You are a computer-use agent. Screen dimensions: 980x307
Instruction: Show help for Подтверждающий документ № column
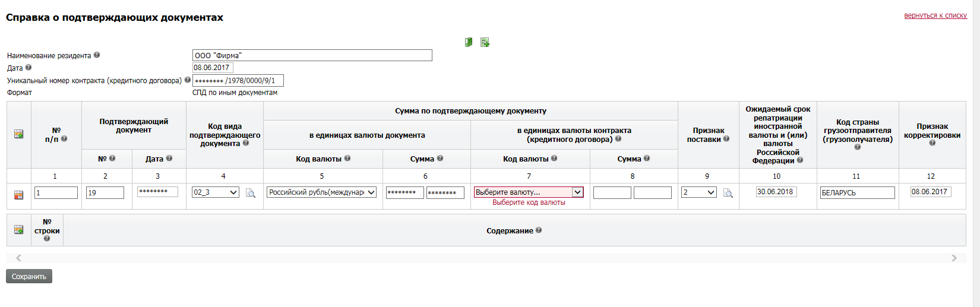point(112,158)
